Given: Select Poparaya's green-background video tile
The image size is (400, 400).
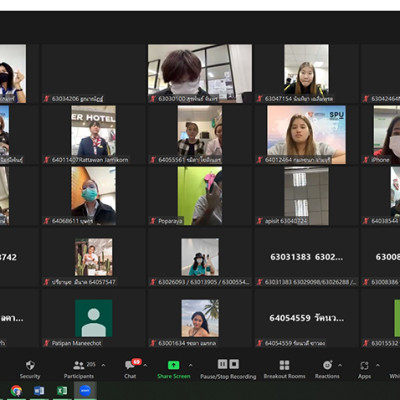Looking at the screenshot, I should [x=200, y=196].
